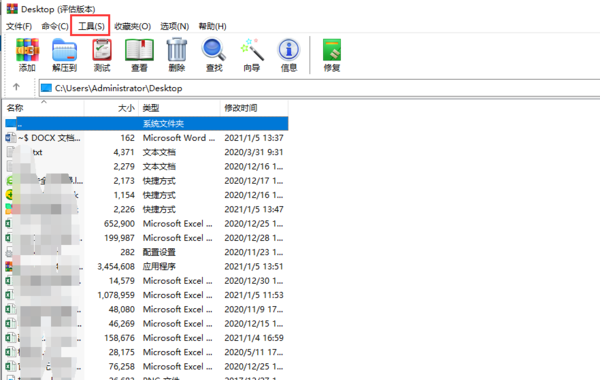Click the date 2021/1/5 13:37
600x380 pixels.
[x=254, y=138]
